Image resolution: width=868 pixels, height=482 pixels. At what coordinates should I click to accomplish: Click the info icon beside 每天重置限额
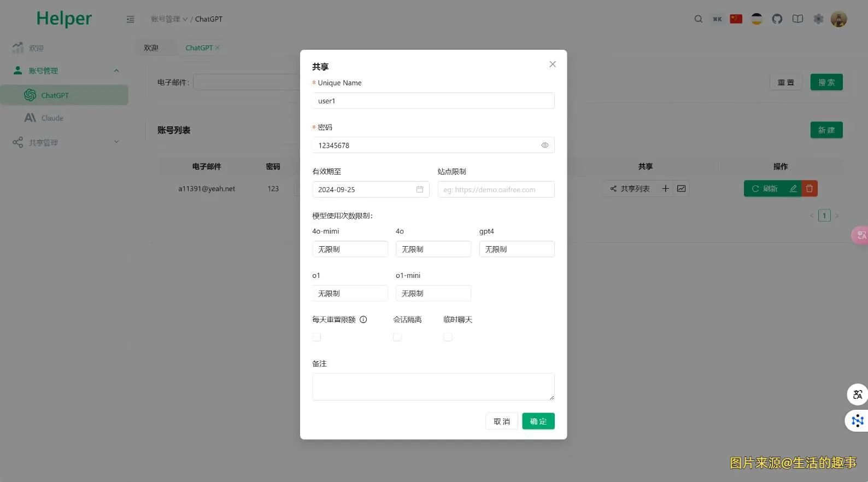(x=363, y=320)
